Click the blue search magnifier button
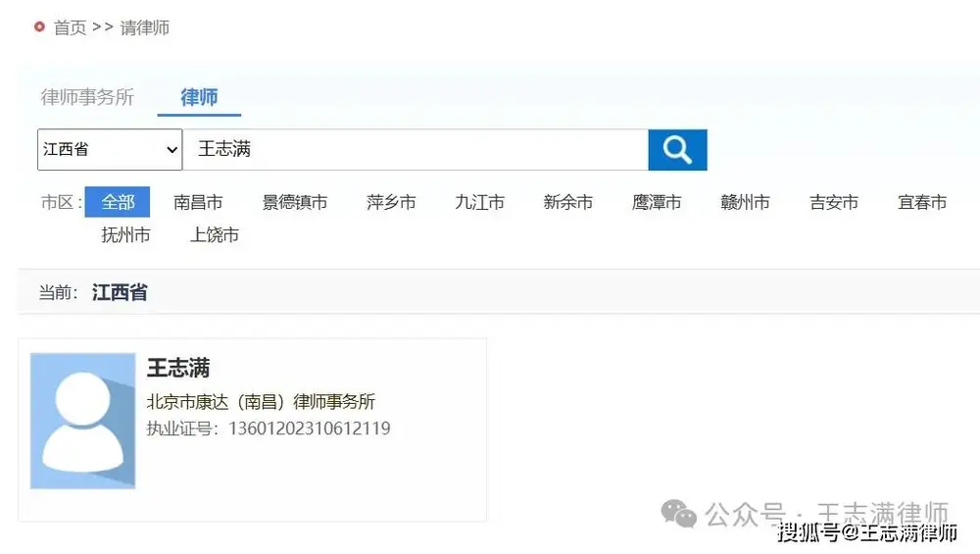Image resolution: width=980 pixels, height=554 pixels. (x=677, y=149)
